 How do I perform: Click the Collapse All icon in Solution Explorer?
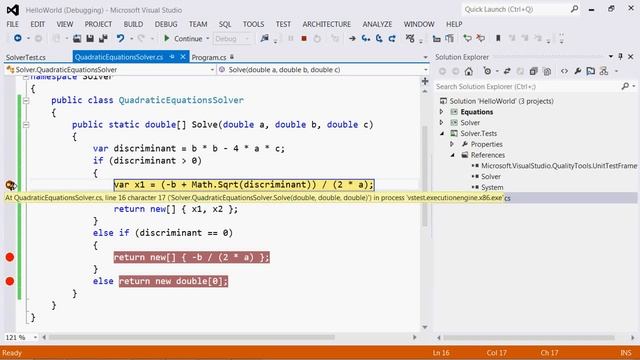[533, 71]
